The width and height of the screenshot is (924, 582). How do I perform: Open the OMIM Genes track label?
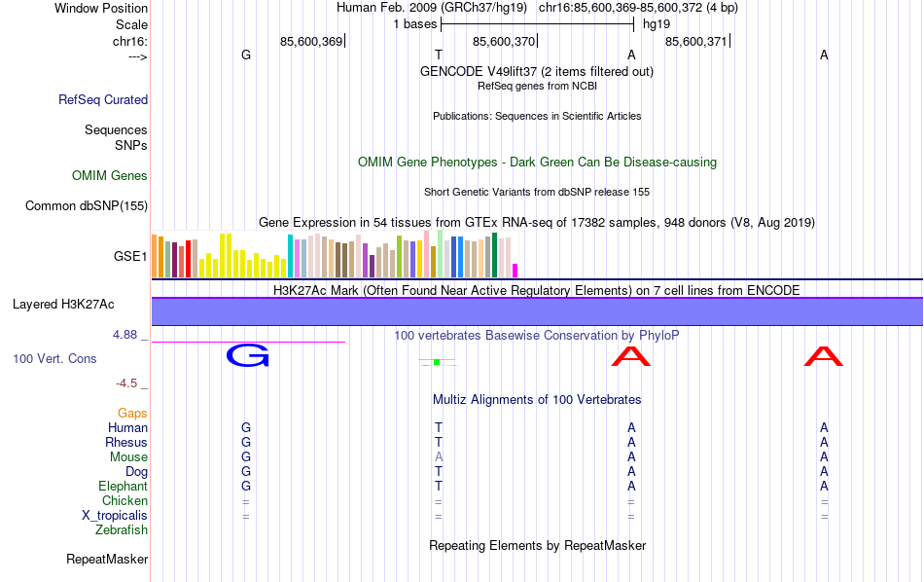point(110,176)
